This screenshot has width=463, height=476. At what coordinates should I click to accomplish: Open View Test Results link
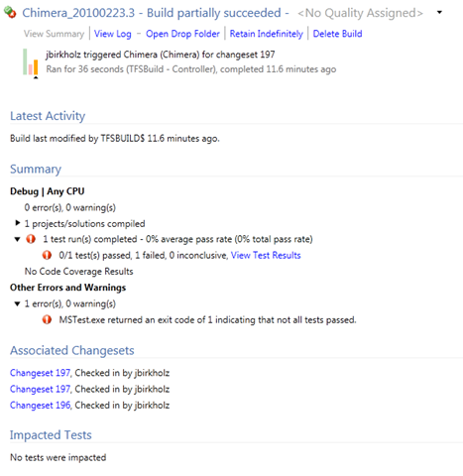pyautogui.click(x=266, y=255)
